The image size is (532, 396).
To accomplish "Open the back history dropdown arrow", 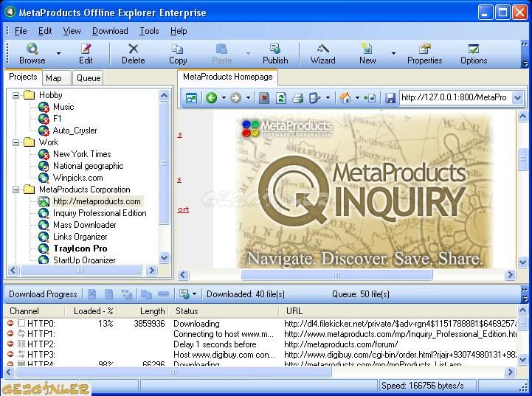I will (224, 98).
